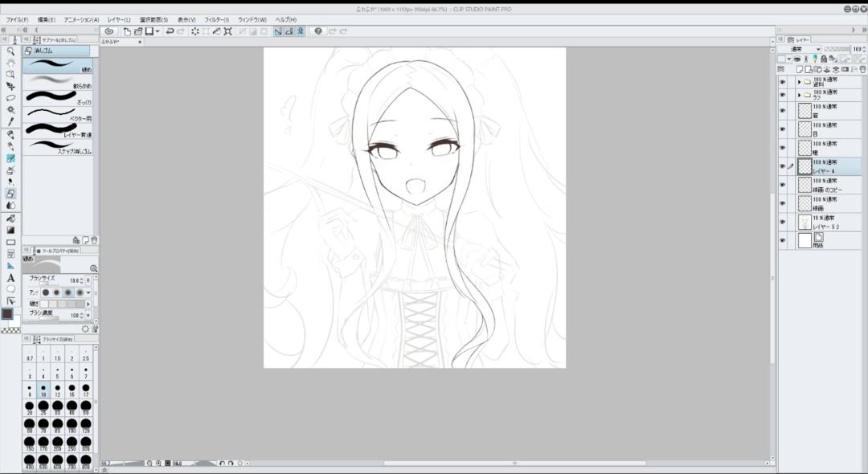Select the ざっくり eraser sub tool

(58, 99)
